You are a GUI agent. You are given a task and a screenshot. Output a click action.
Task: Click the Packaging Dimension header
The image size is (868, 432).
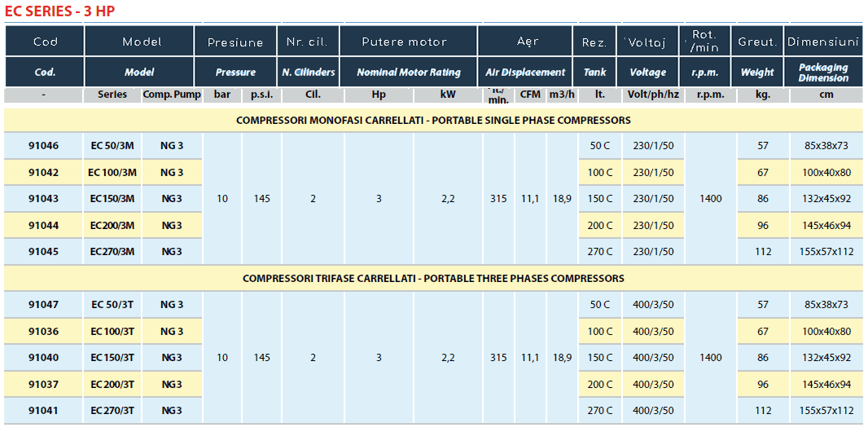click(x=822, y=73)
